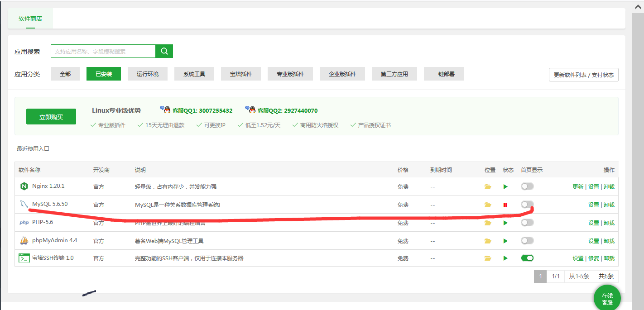Filter by 系统工具 category
644x310 pixels.
tap(194, 74)
